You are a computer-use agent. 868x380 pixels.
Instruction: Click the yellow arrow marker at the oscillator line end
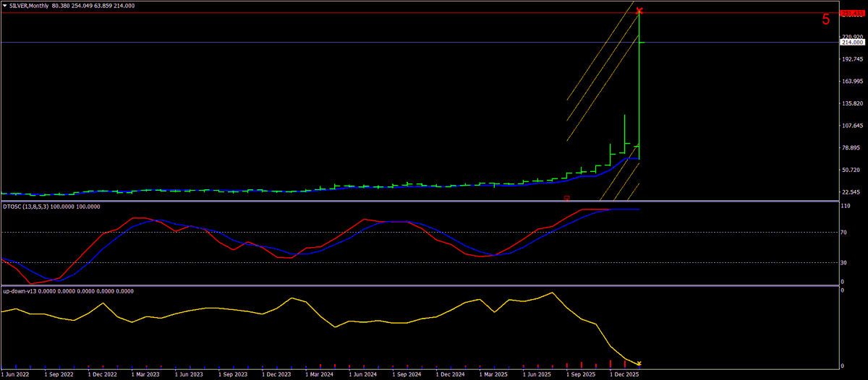coord(639,363)
